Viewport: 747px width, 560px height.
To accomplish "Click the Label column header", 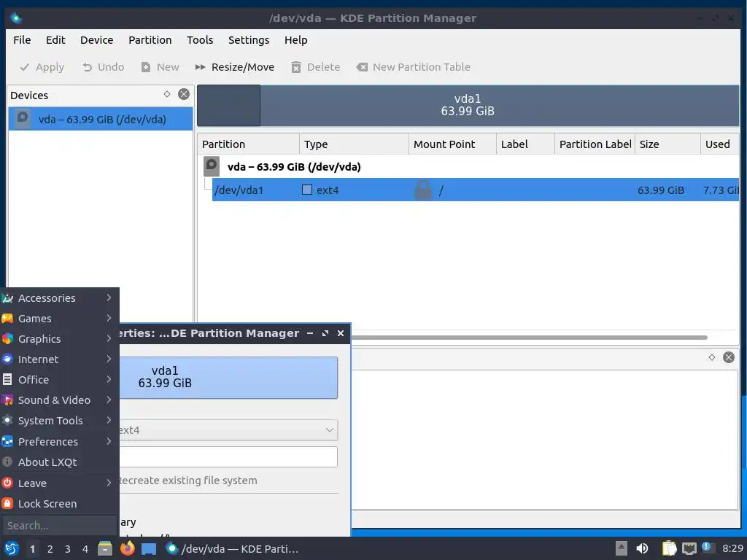I will coord(525,144).
